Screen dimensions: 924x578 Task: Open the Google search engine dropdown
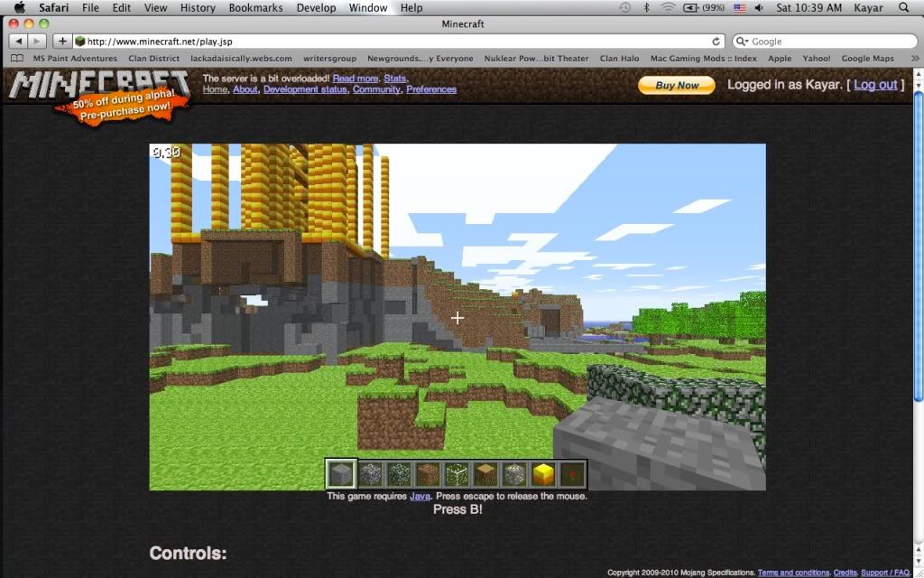click(x=741, y=42)
